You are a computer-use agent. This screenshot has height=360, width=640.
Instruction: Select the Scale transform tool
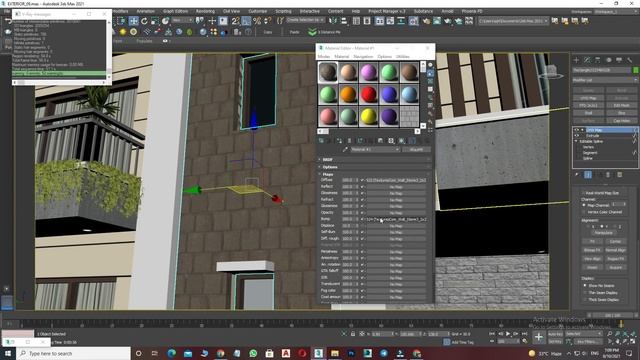click(155, 21)
